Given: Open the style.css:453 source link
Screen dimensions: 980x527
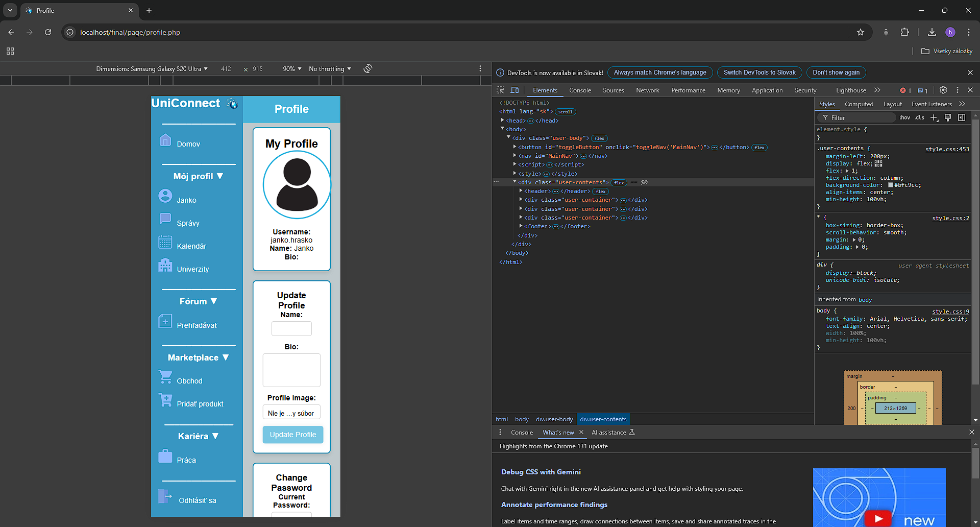Looking at the screenshot, I should point(947,149).
